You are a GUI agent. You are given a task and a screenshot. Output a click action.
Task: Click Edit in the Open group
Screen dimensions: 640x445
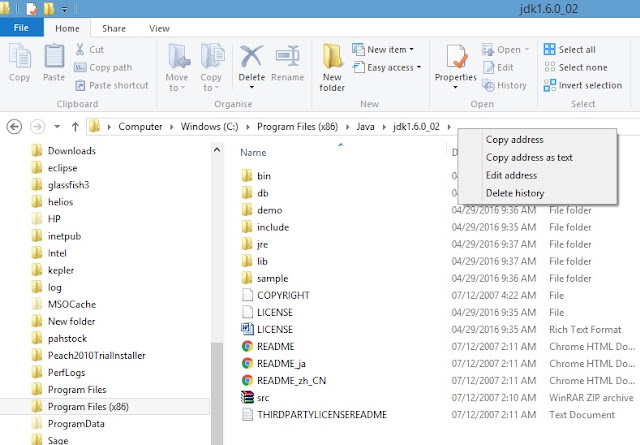[498, 67]
